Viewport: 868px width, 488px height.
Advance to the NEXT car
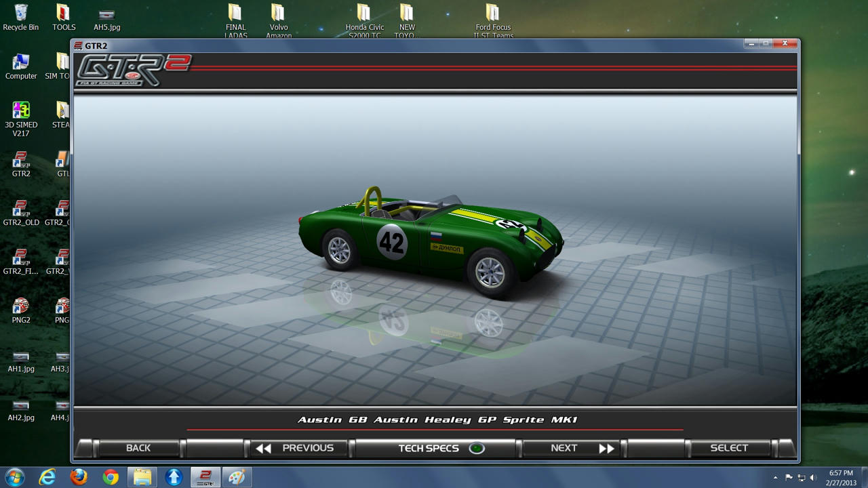[573, 448]
